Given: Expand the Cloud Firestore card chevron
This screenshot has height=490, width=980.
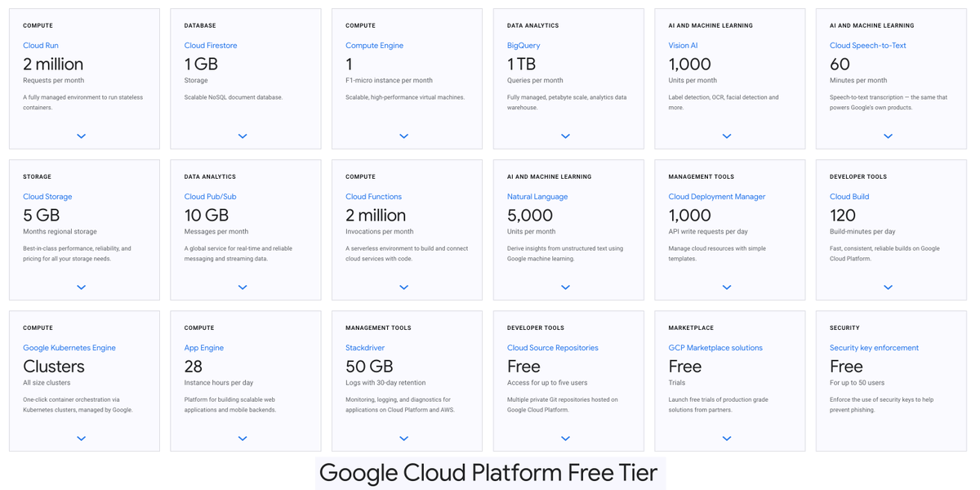Looking at the screenshot, I should click(x=243, y=136).
